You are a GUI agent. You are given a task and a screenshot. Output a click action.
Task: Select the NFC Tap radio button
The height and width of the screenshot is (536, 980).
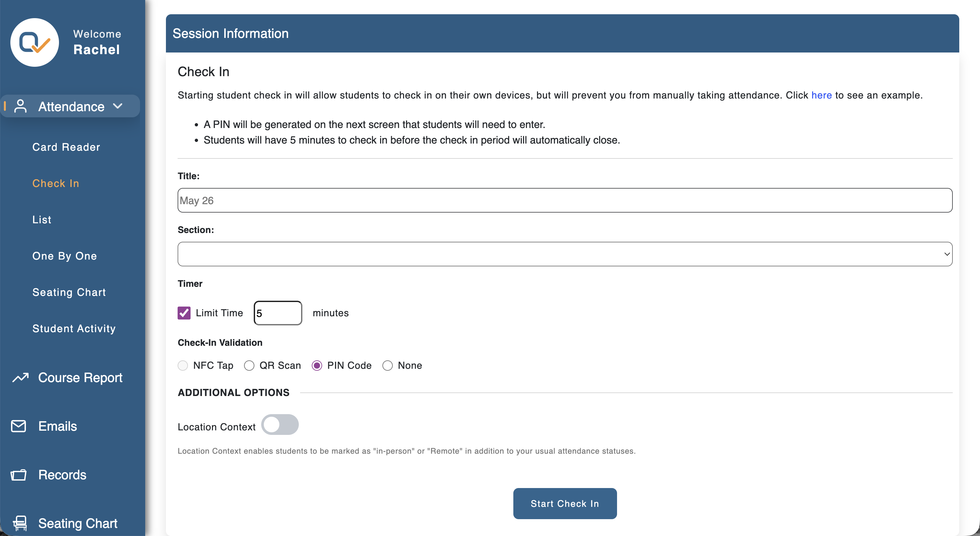tap(183, 366)
